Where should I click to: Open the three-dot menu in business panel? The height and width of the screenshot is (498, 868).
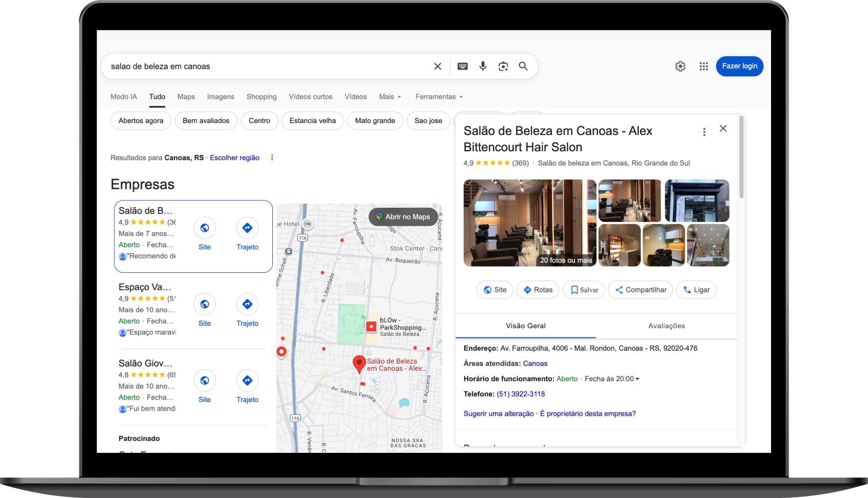point(704,132)
